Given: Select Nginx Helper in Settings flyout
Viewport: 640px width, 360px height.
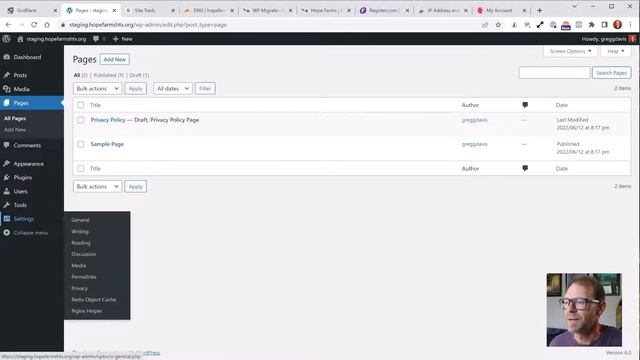Looking at the screenshot, I should point(87,311).
